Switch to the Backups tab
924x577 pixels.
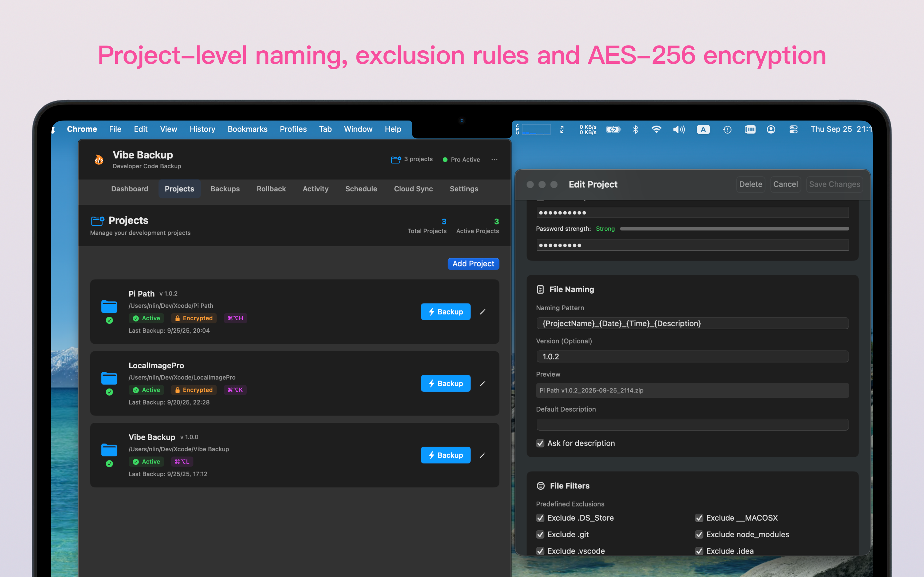pyautogui.click(x=225, y=188)
